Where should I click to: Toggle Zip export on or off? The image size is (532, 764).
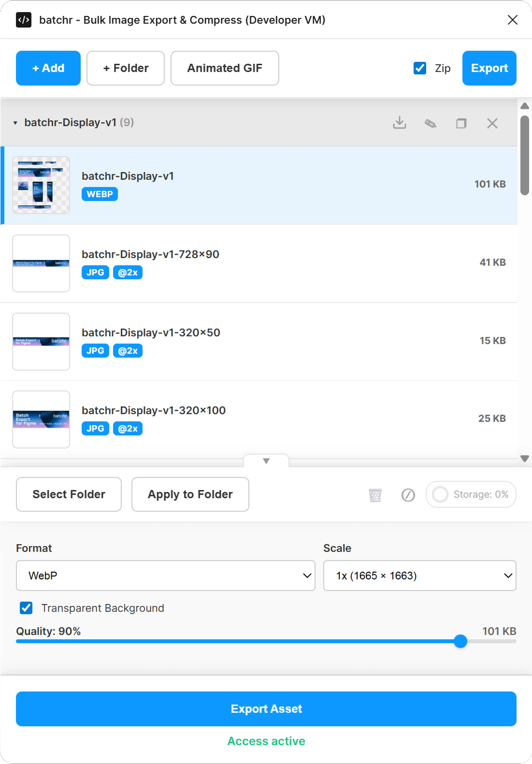[x=420, y=68]
